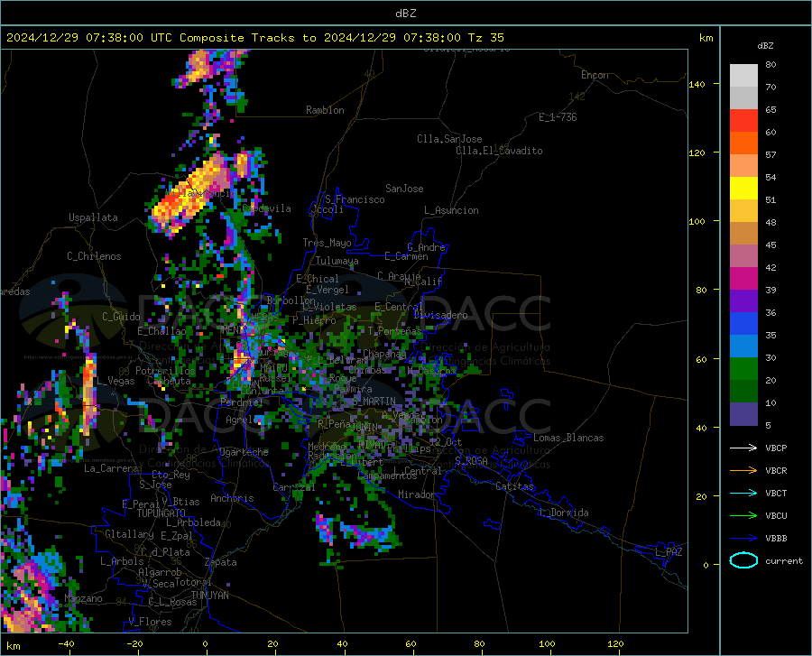Click the E_1-736 map label
This screenshot has width=812, height=656.
(x=558, y=117)
